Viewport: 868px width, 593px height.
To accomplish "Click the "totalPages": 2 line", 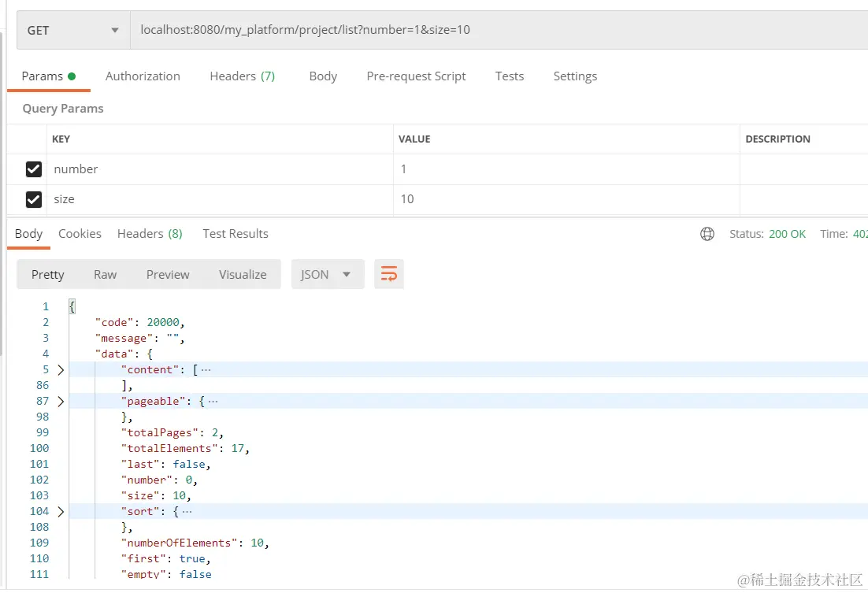I will point(172,433).
